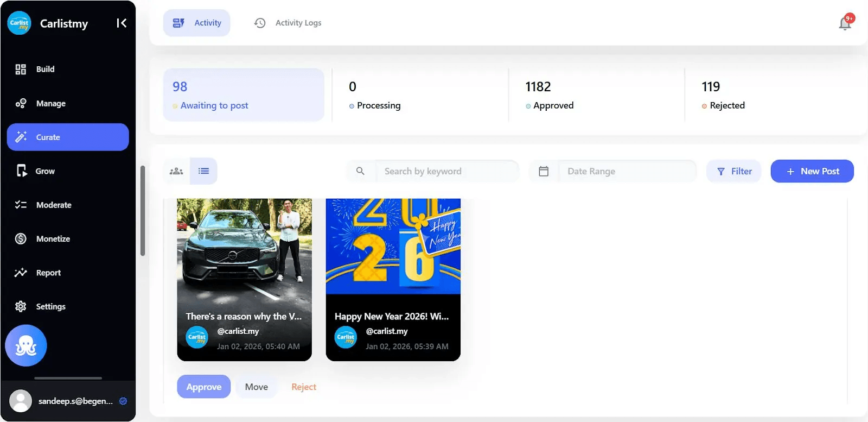868x422 pixels.
Task: Click the sidebar horizontal scrollbar
Action: (x=68, y=378)
